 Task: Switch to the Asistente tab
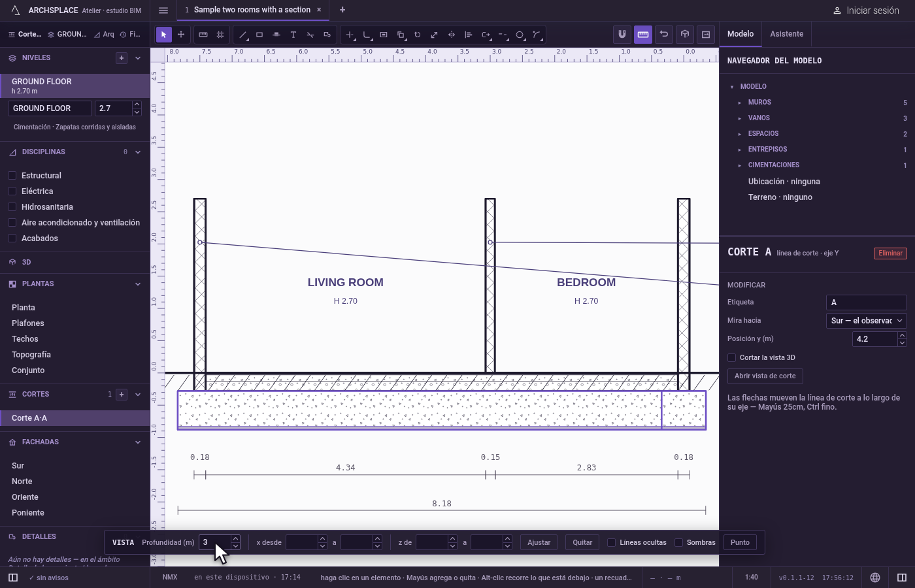(x=787, y=34)
